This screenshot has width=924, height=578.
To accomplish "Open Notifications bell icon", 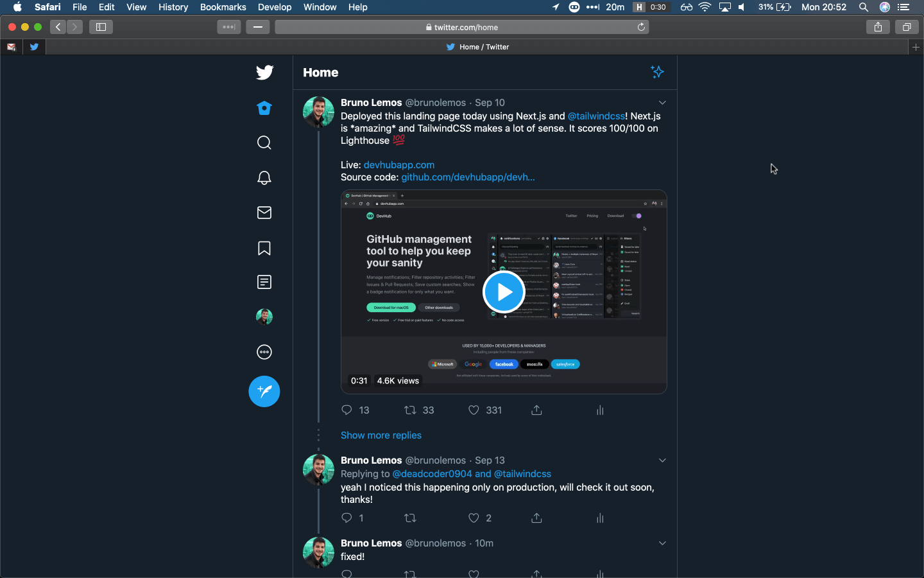I will [264, 178].
